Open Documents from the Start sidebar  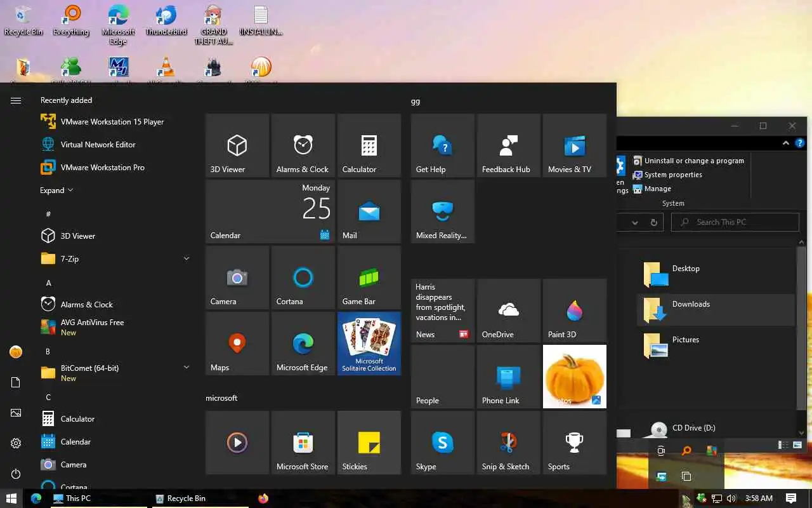tap(16, 382)
